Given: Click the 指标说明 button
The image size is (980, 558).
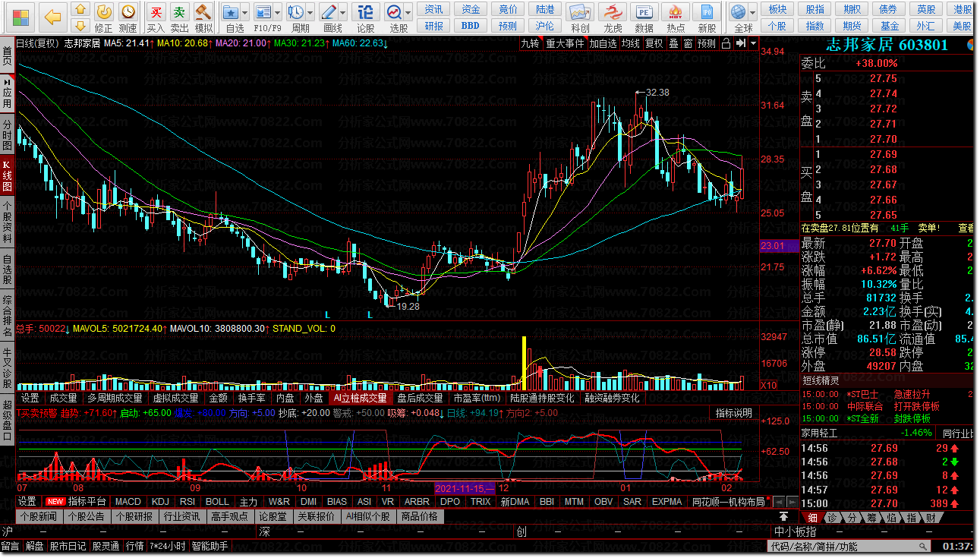Looking at the screenshot, I should pyautogui.click(x=734, y=413).
